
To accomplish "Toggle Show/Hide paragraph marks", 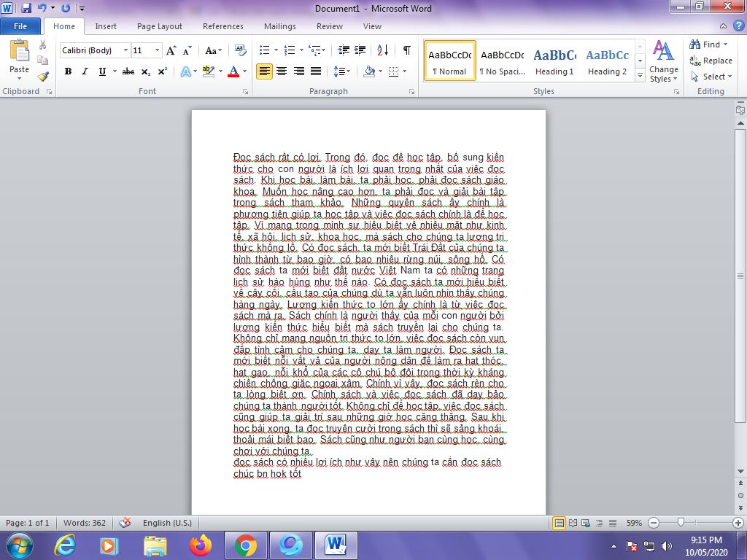I will point(407,50).
